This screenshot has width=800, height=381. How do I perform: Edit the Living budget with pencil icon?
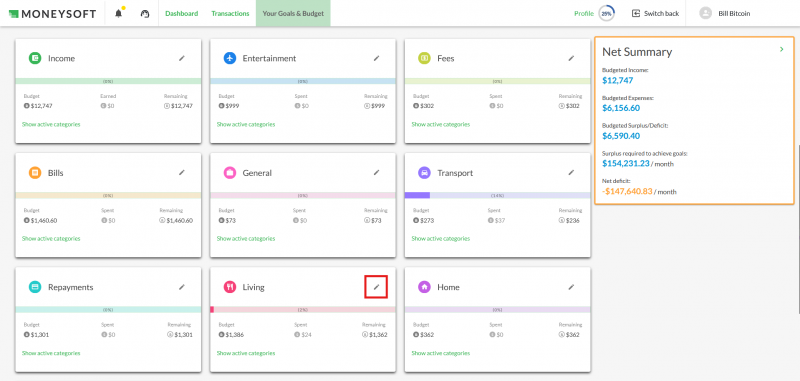[377, 287]
